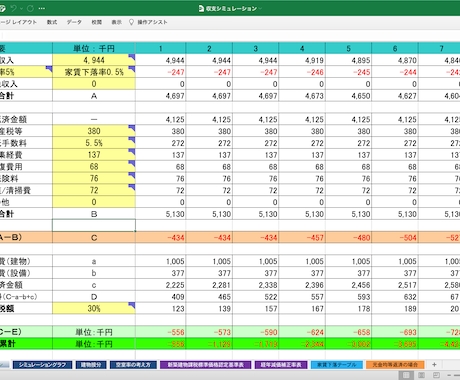Switch to Normal view in status bar
The height and width of the screenshot is (380, 460).
coord(406,375)
